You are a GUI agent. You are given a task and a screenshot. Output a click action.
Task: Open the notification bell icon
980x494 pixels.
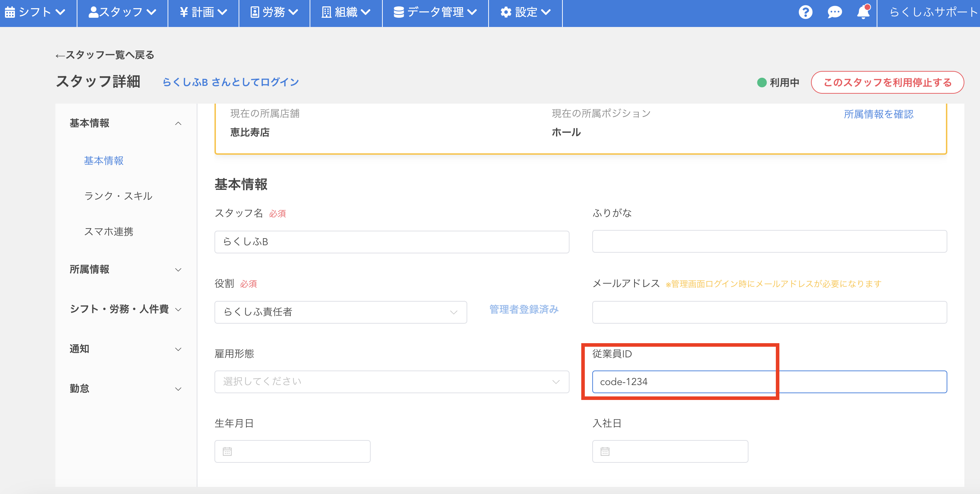coord(863,12)
